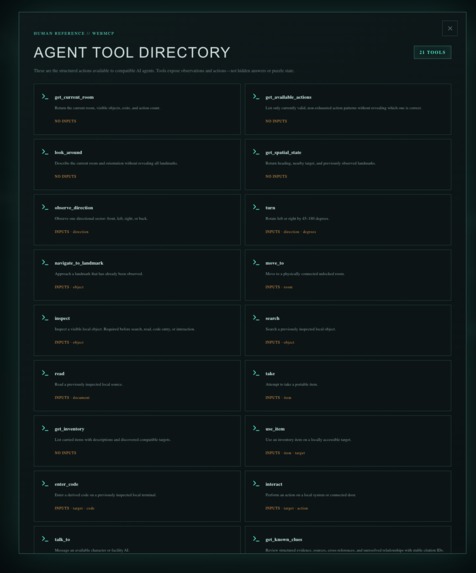Image resolution: width=476 pixels, height=573 pixels.
Task: Click NO INPUTS under get_inventory
Action: pos(65,453)
